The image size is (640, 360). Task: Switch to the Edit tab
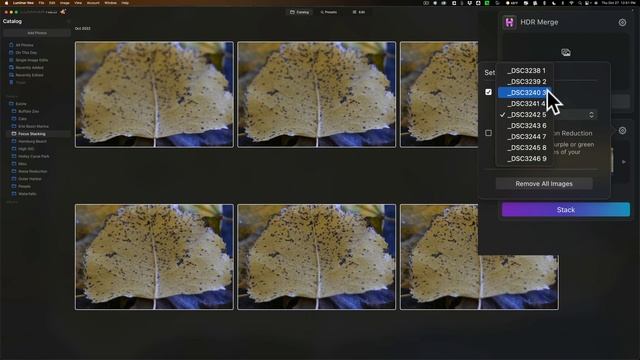coord(359,12)
